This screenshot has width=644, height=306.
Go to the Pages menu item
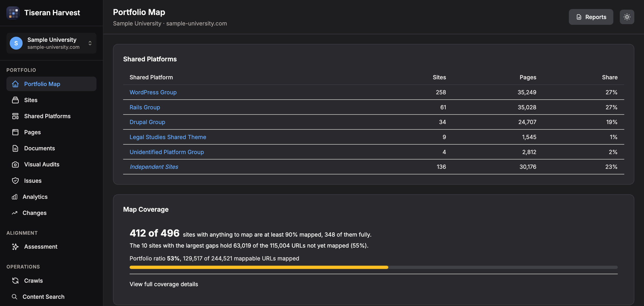51,132
